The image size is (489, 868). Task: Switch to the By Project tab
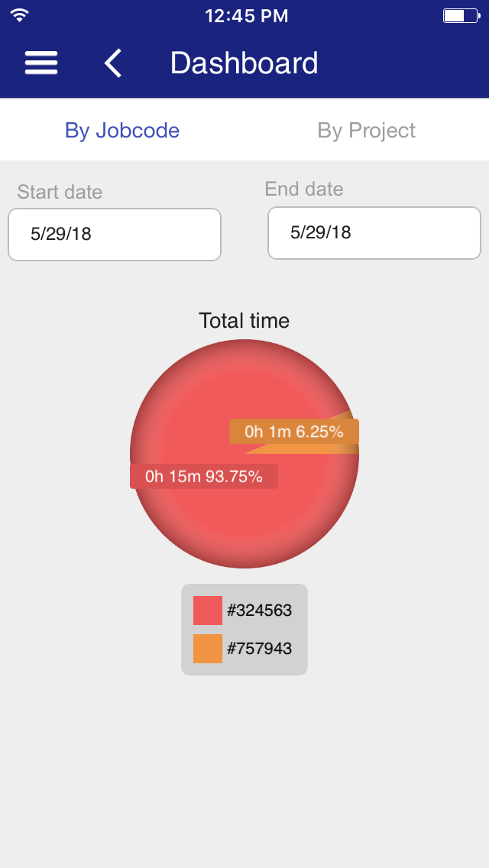point(367,131)
